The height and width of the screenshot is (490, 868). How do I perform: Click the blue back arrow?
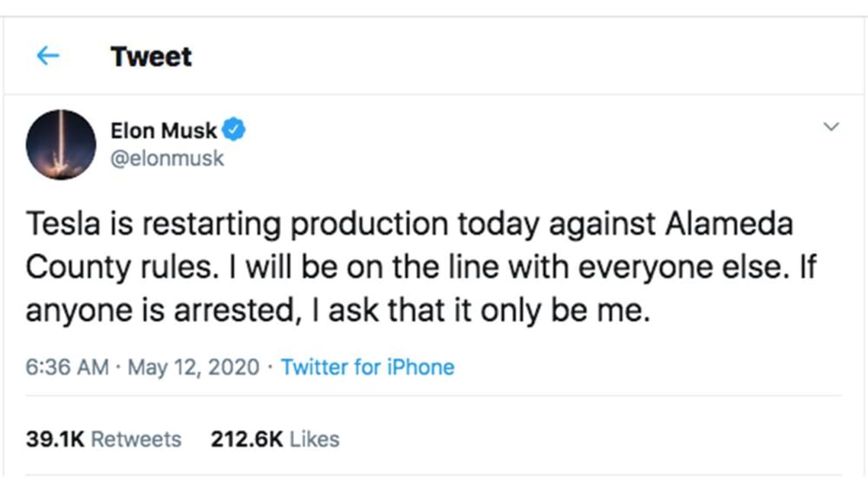tap(48, 56)
